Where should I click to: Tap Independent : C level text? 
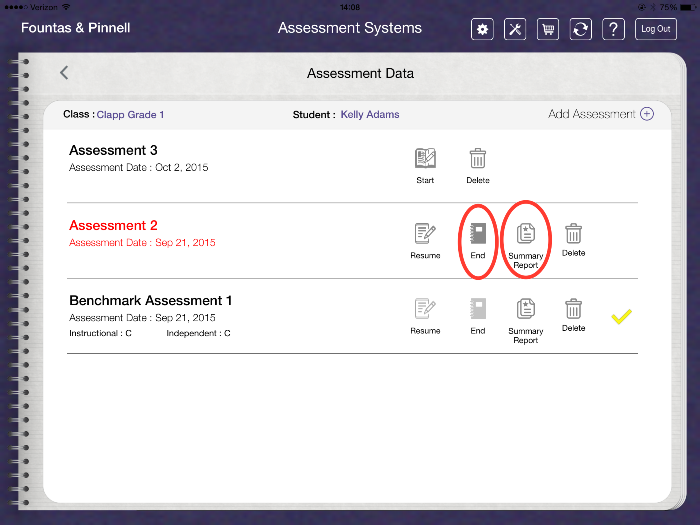tap(198, 333)
